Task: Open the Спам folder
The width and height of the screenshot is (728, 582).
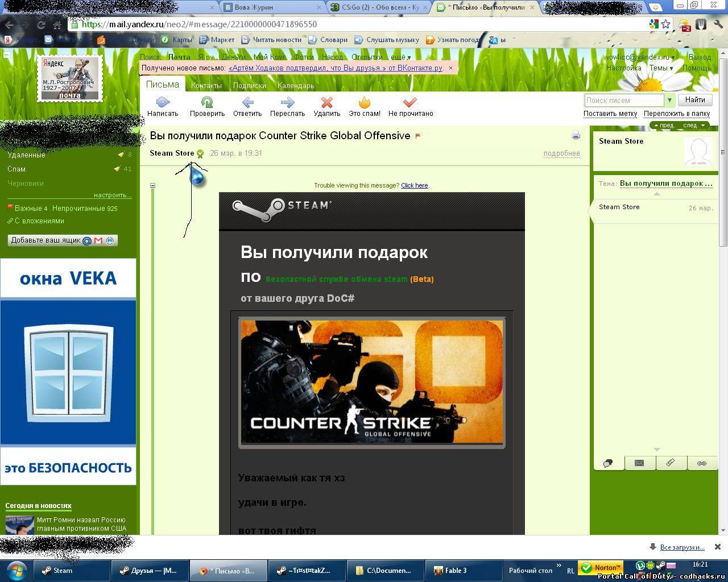Action: pos(16,169)
